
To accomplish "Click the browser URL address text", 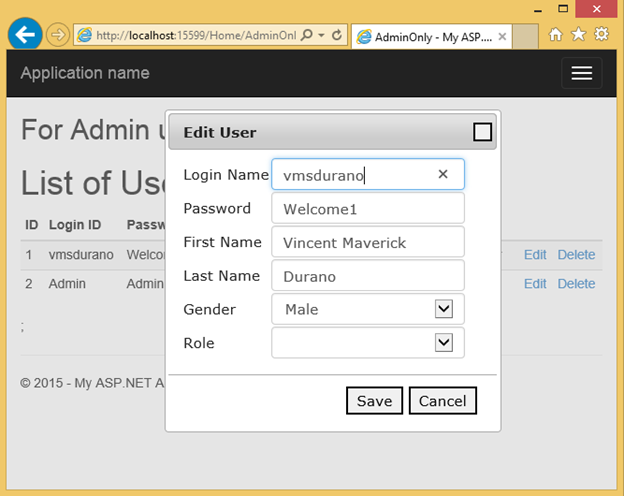I will [196, 35].
